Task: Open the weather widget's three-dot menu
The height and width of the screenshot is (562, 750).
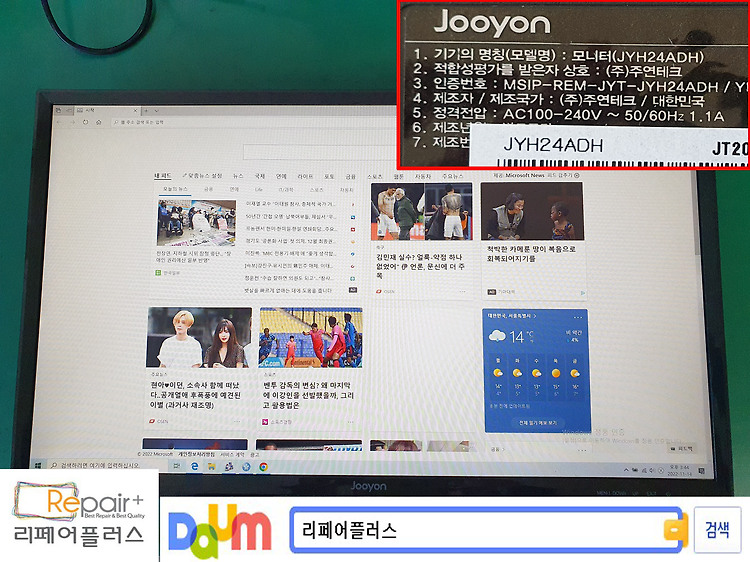Action: click(x=578, y=317)
